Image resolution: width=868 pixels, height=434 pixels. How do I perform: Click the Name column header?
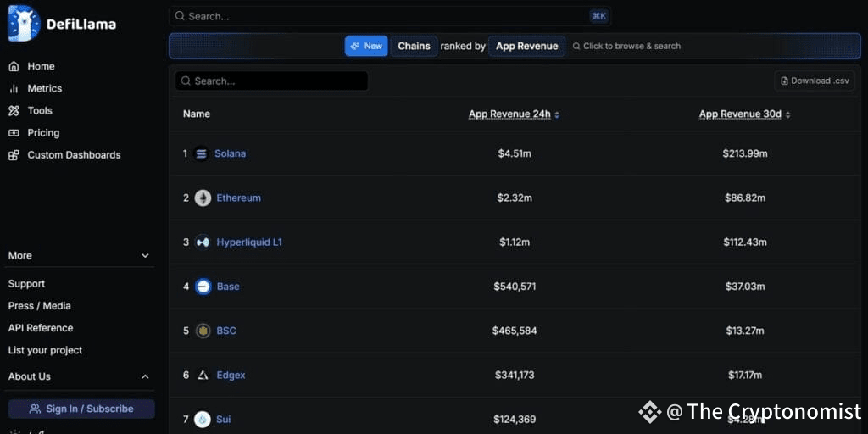click(197, 114)
